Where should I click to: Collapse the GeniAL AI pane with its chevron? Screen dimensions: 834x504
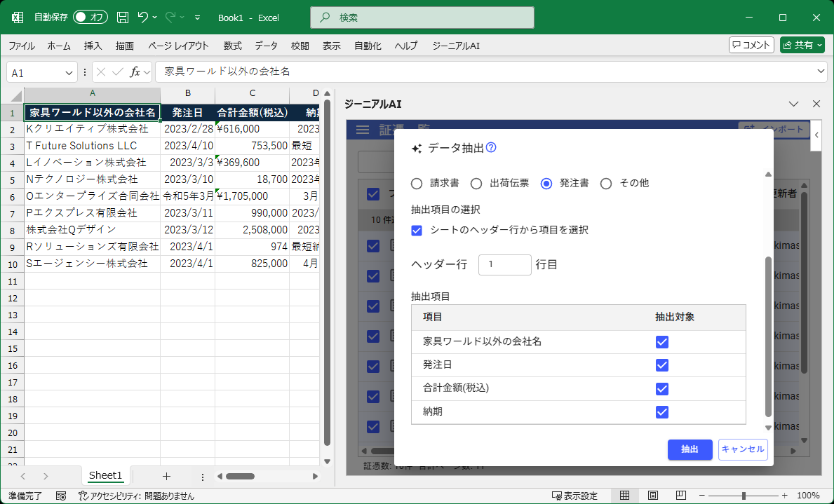[x=793, y=104]
